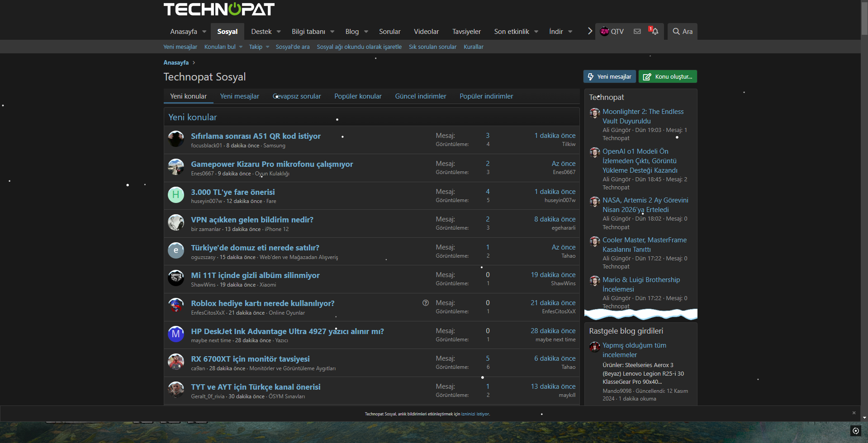The height and width of the screenshot is (443, 868).
Task: Open ca9an's avatar on the RX 6700XT thread
Action: click(176, 362)
